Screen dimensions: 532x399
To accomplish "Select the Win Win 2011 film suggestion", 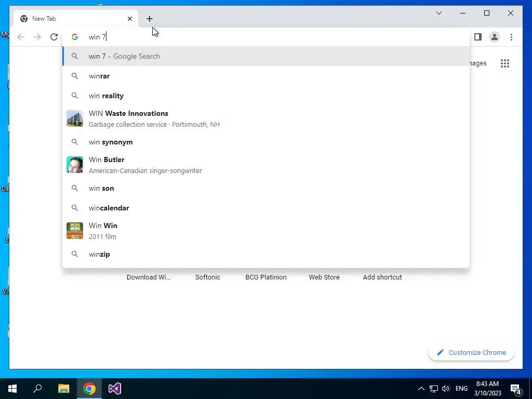I will click(266, 231).
